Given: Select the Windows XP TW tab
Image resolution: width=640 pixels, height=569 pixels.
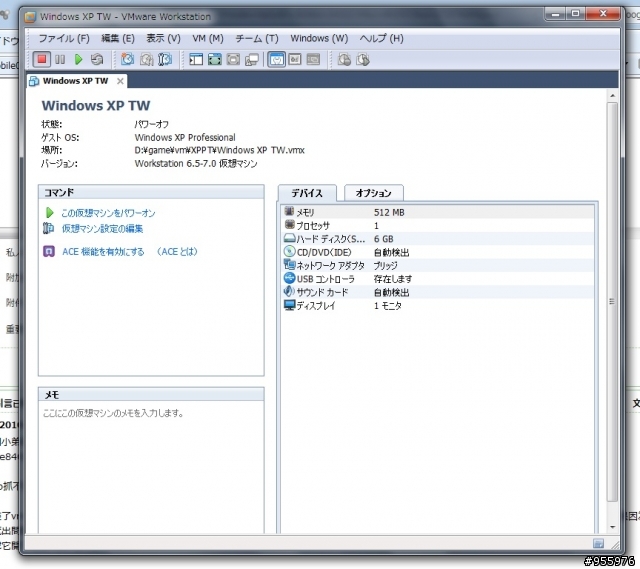Looking at the screenshot, I should pos(75,81).
